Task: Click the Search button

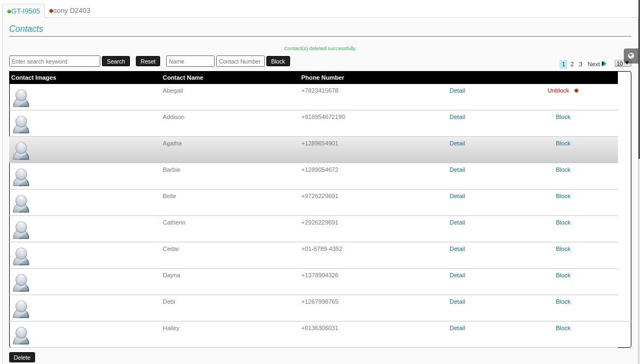Action: [x=116, y=61]
